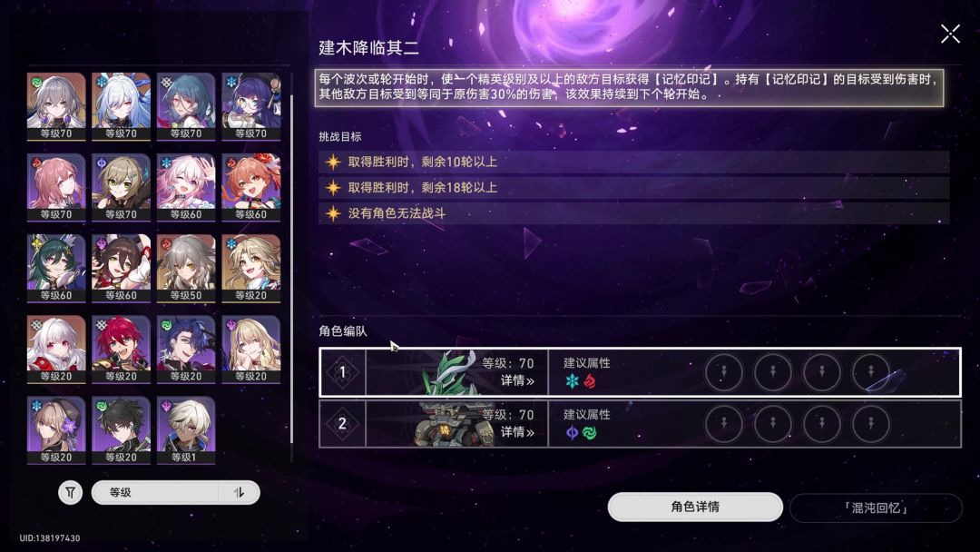Image resolution: width=980 pixels, height=552 pixels.
Task: Click the 角色详情 button
Action: coord(695,507)
